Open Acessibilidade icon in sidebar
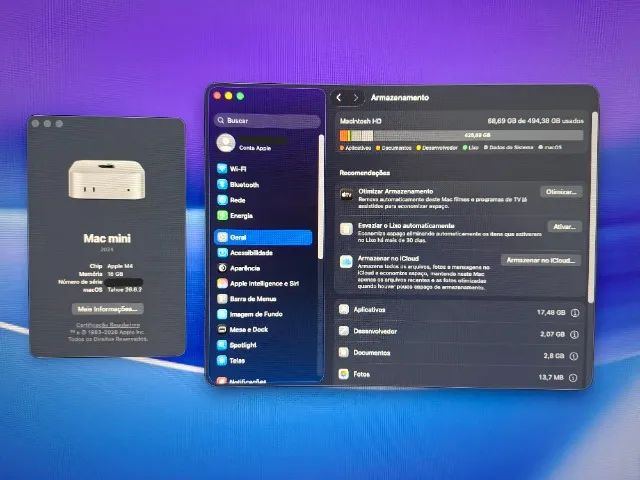Viewport: 640px width, 480px height. point(222,253)
